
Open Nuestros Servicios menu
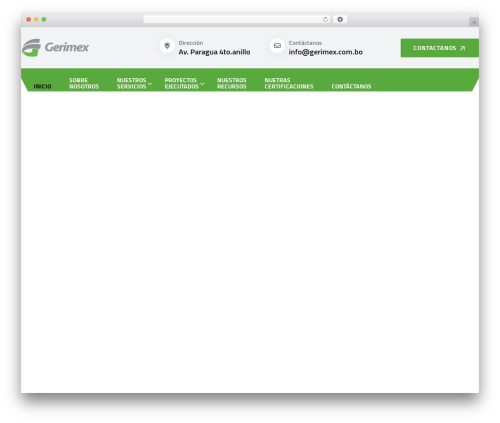[x=131, y=83]
